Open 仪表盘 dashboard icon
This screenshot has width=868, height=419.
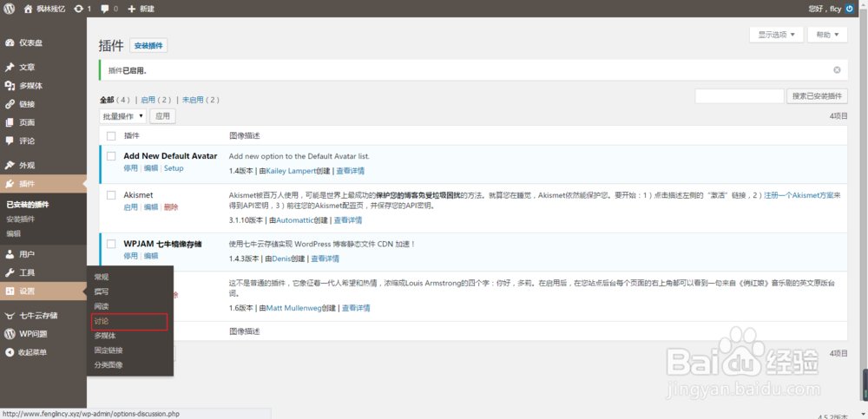pos(10,43)
